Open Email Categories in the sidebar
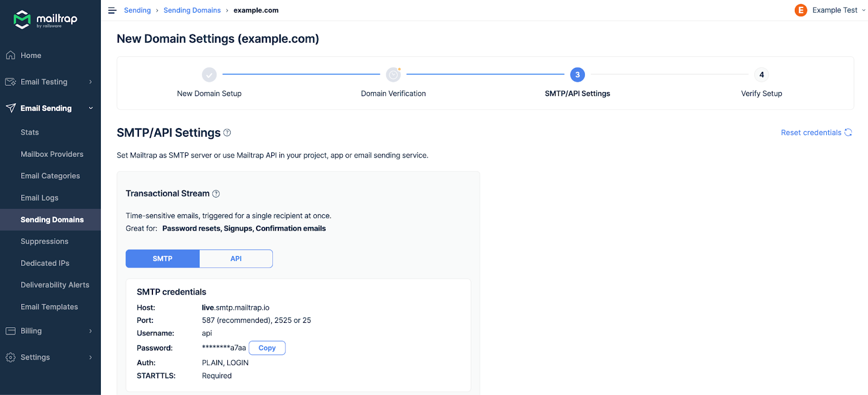 (50, 176)
